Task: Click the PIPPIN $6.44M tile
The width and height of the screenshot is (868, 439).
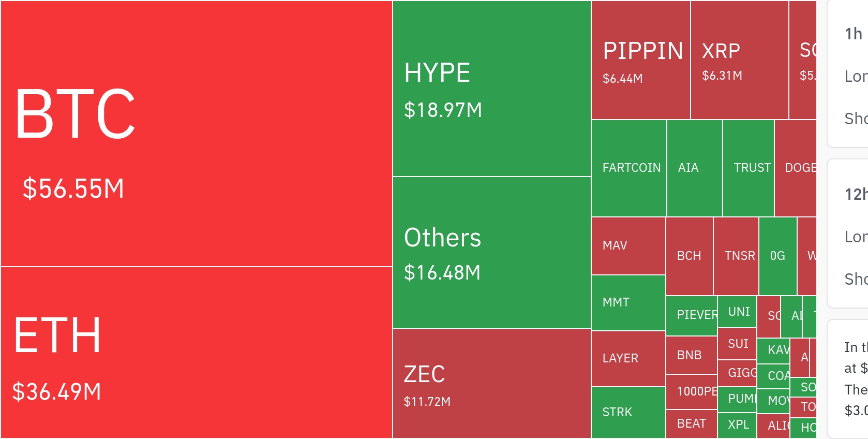Action: click(640, 60)
